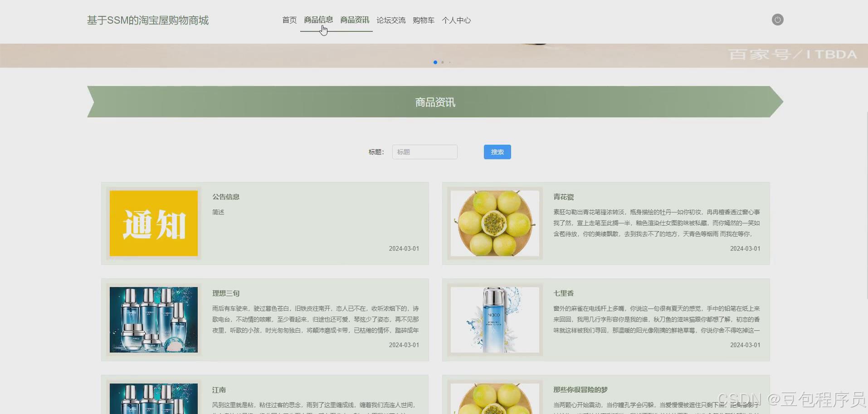Open the 论坛交流 forum section
This screenshot has width=868, height=414.
point(391,20)
